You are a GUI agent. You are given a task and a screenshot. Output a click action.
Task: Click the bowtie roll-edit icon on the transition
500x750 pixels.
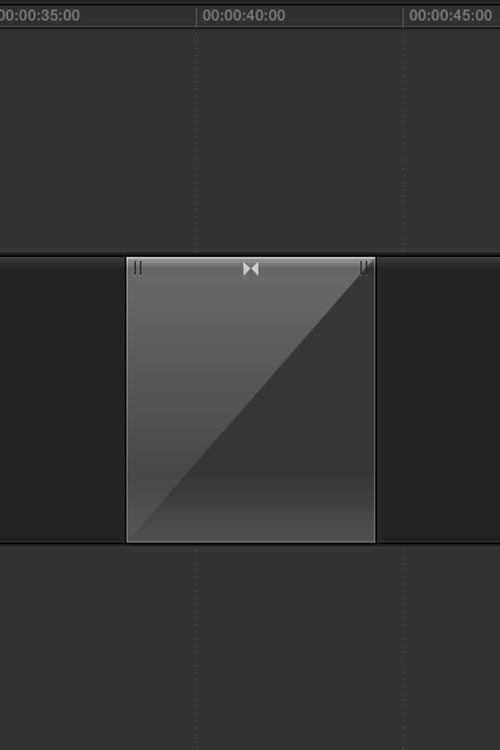pyautogui.click(x=251, y=269)
